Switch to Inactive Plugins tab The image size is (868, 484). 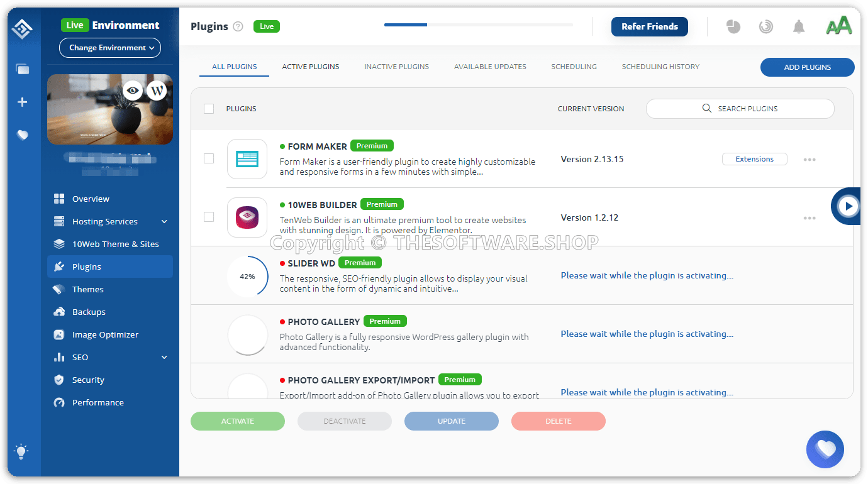point(397,67)
